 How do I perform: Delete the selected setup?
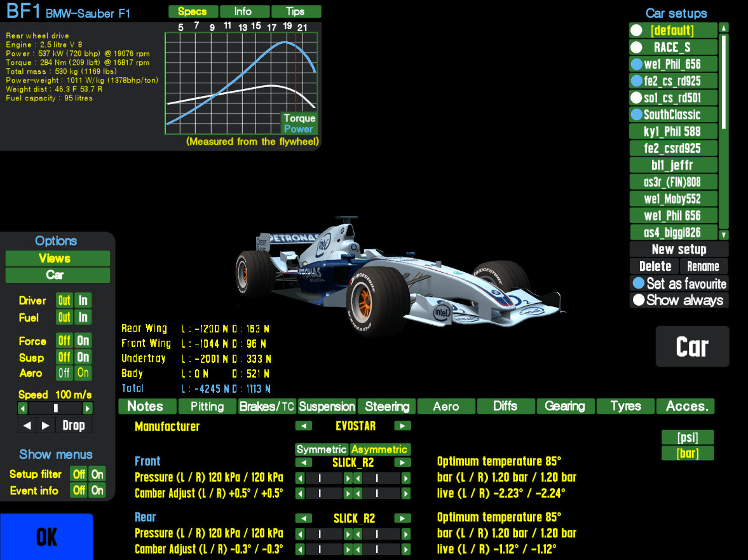point(655,266)
